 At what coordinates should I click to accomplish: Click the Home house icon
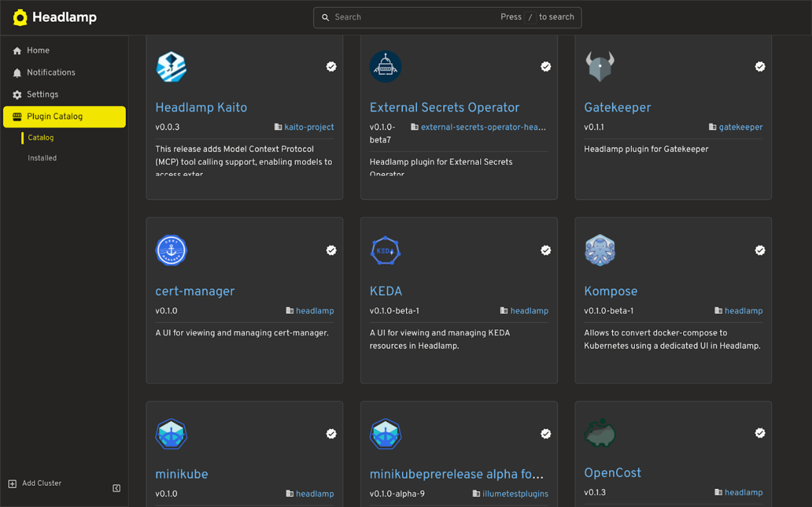tap(17, 51)
